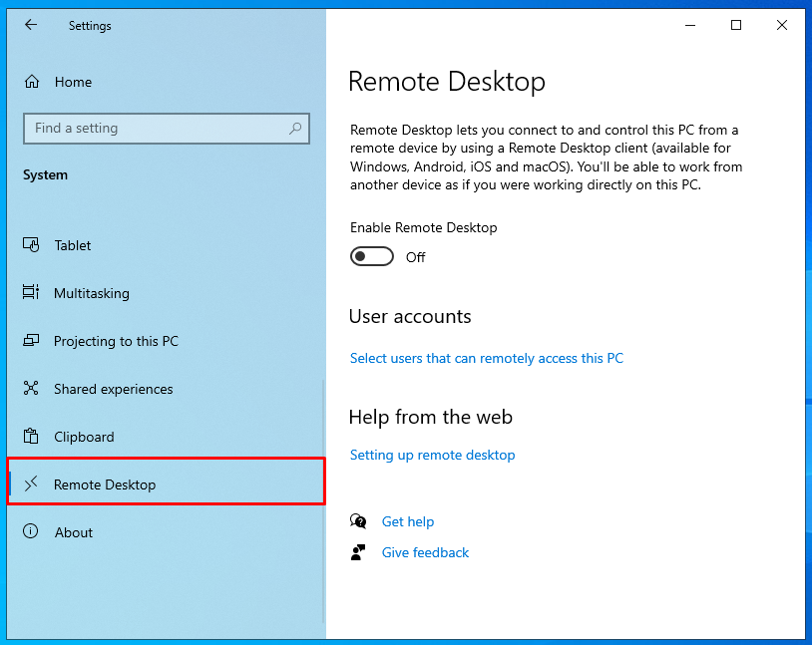
Task: Click the search magnifier icon
Action: click(x=295, y=128)
